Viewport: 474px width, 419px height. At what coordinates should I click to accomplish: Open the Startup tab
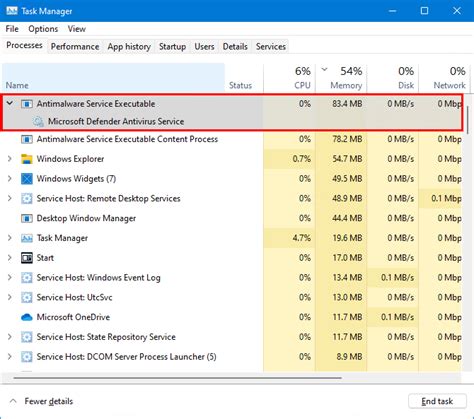click(x=172, y=47)
